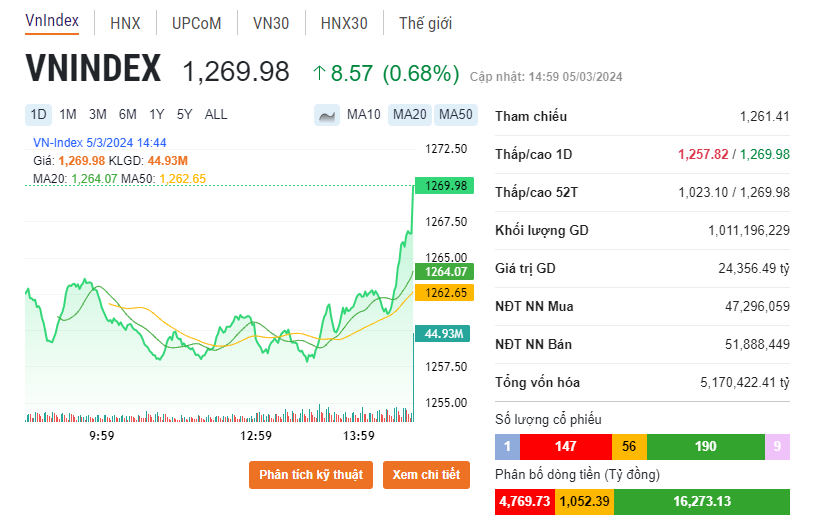Viewport: 813px width, 524px height.
Task: Click the 52-week range 1,023.10 / 1,269.98
Action: tap(734, 192)
